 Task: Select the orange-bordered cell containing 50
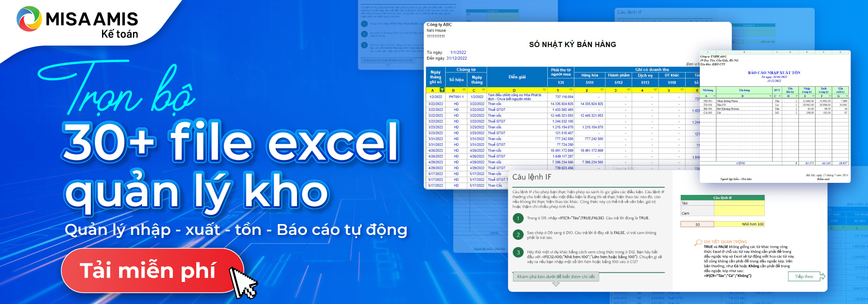(x=697, y=224)
